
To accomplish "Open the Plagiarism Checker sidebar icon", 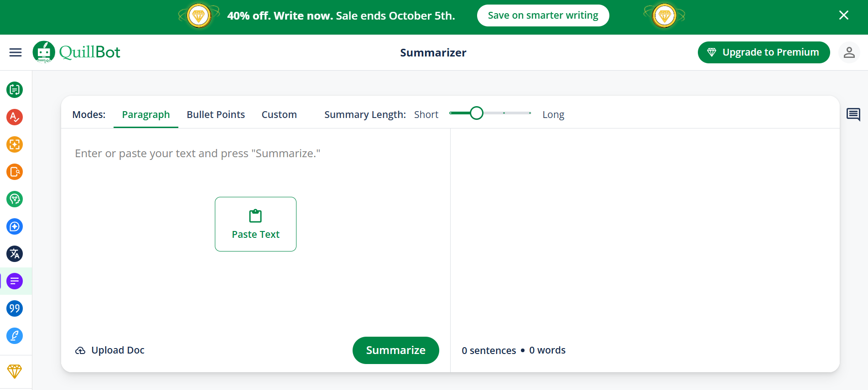I will pyautogui.click(x=15, y=172).
